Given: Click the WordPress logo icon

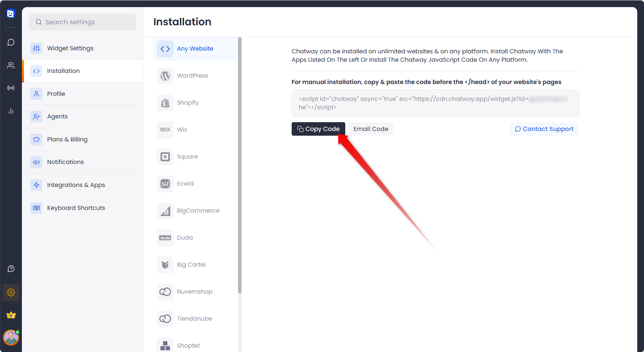Looking at the screenshot, I should pos(165,76).
